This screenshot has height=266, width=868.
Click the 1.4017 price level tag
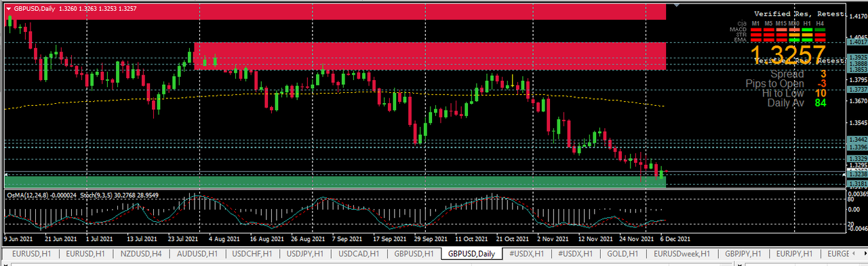click(x=858, y=42)
